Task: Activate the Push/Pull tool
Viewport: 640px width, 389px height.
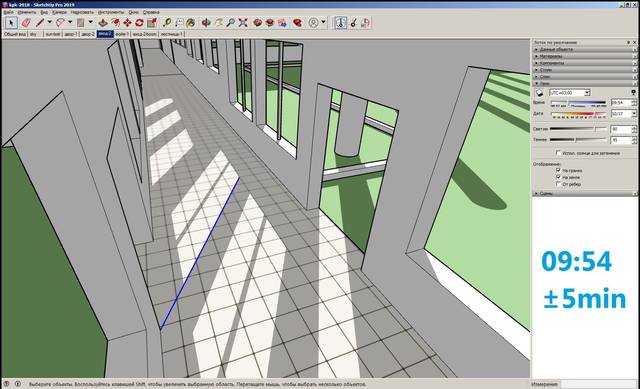Action: tap(103, 23)
